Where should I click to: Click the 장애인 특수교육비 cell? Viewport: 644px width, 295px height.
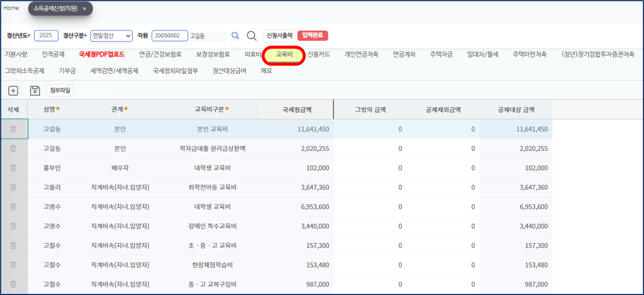click(x=212, y=226)
